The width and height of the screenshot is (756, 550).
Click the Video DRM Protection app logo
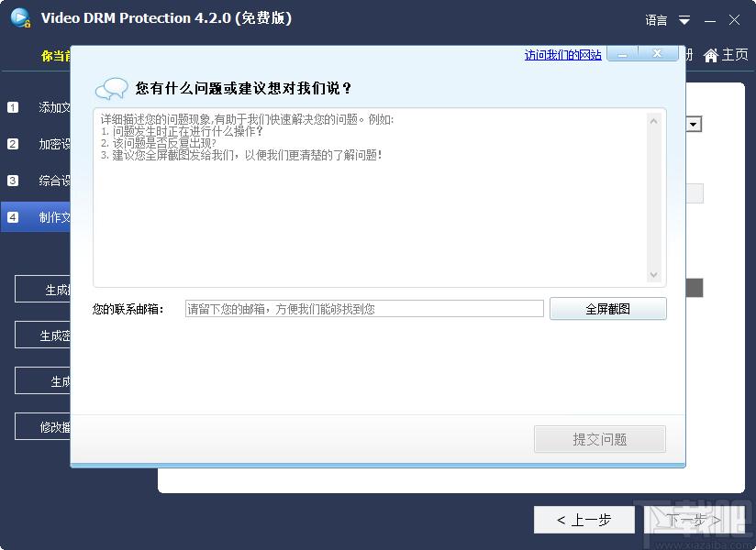point(21,17)
